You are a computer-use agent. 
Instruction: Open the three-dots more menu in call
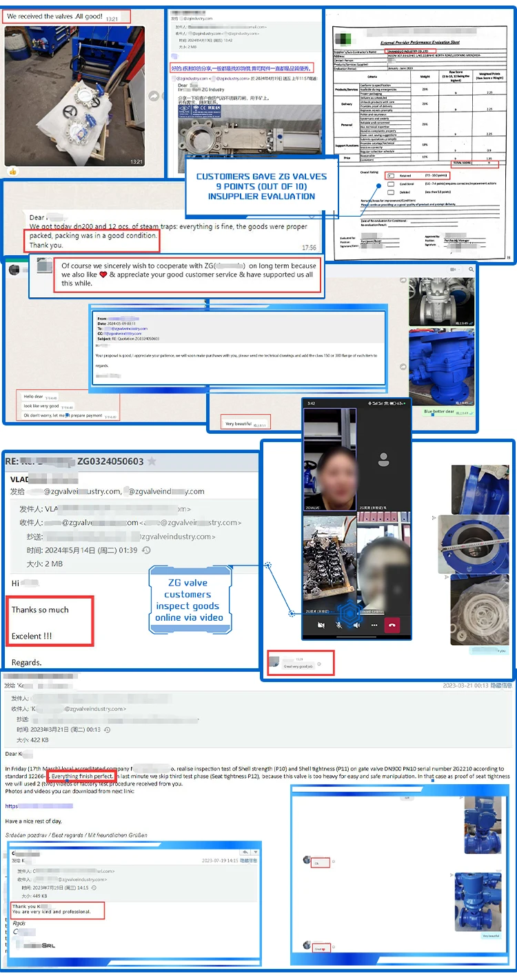click(374, 625)
